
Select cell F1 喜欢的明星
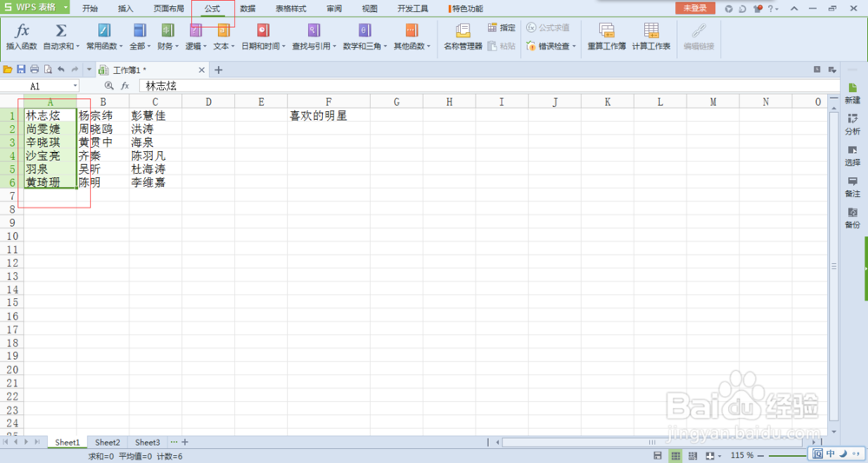click(329, 116)
